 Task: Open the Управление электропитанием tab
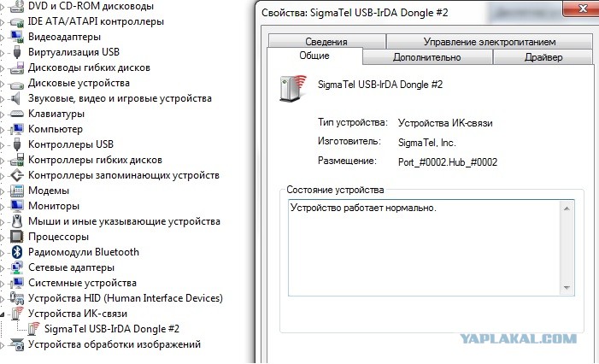pyautogui.click(x=490, y=41)
